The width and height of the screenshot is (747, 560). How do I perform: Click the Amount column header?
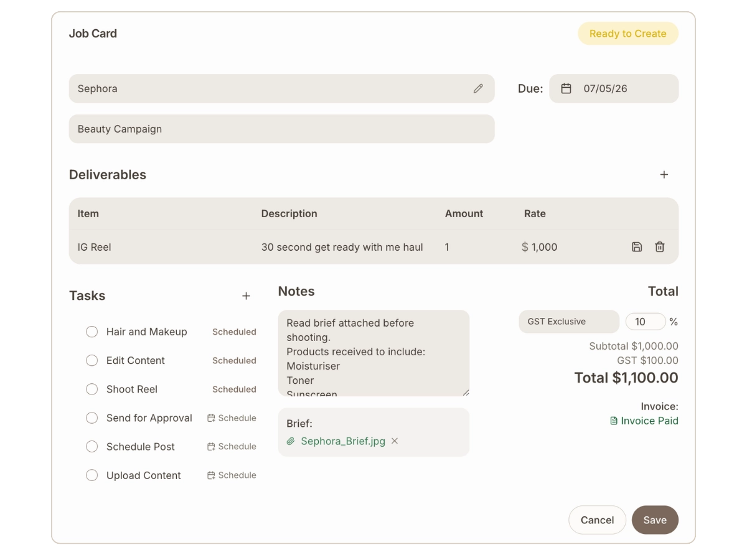pos(464,213)
